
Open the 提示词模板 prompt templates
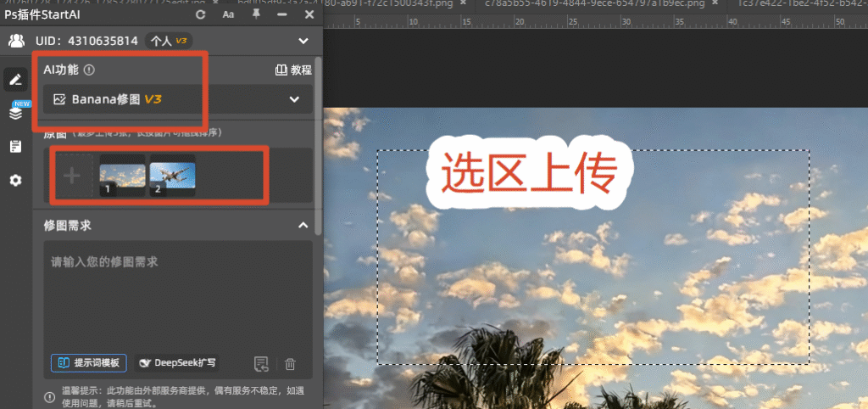tap(89, 363)
